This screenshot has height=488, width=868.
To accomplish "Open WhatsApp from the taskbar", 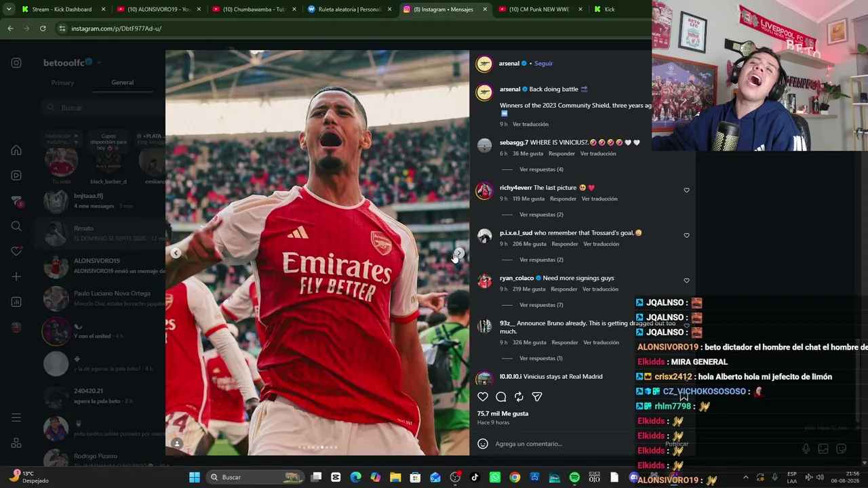I will (495, 477).
